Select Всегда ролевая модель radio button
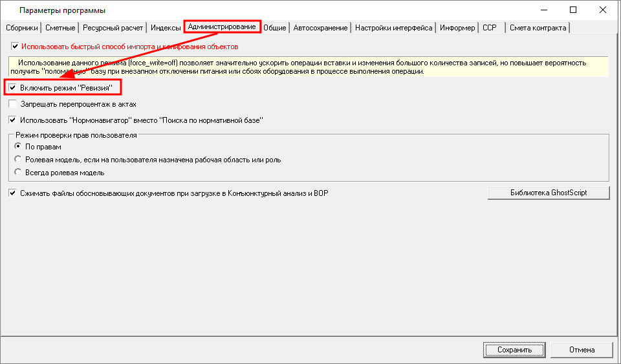 click(x=18, y=173)
